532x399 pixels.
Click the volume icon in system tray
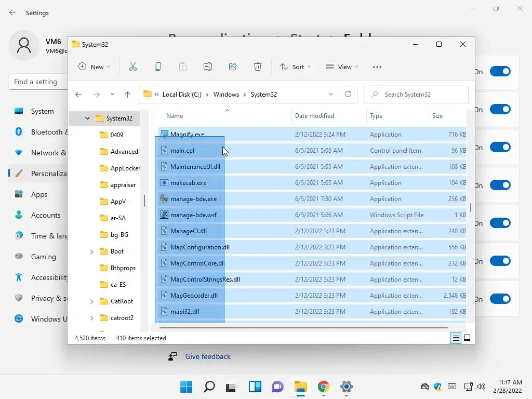[x=481, y=387]
